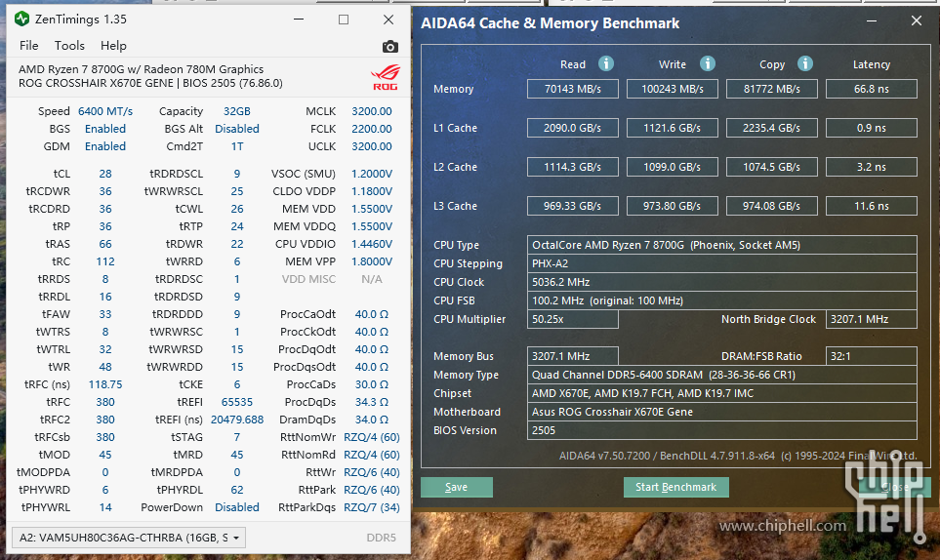
Task: Open the Help menu in ZenTimings
Action: pos(113,46)
